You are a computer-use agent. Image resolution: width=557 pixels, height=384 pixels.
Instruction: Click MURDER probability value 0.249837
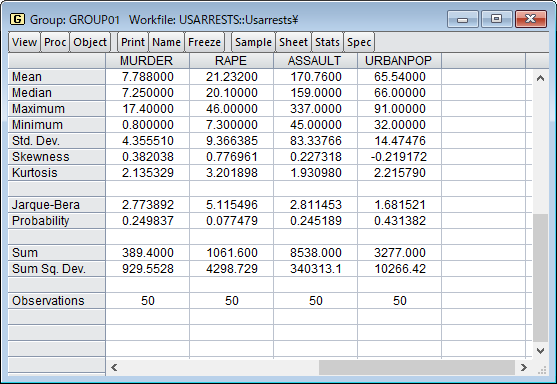coord(148,221)
